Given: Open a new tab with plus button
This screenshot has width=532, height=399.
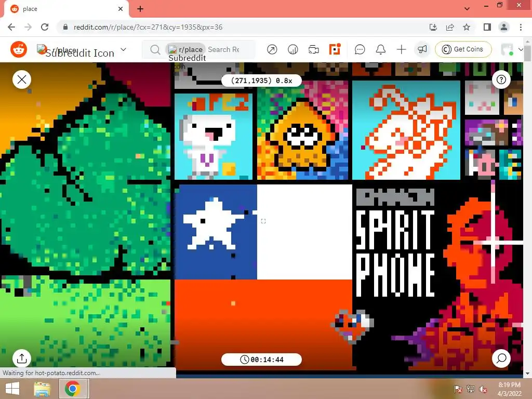Looking at the screenshot, I should coord(140,9).
